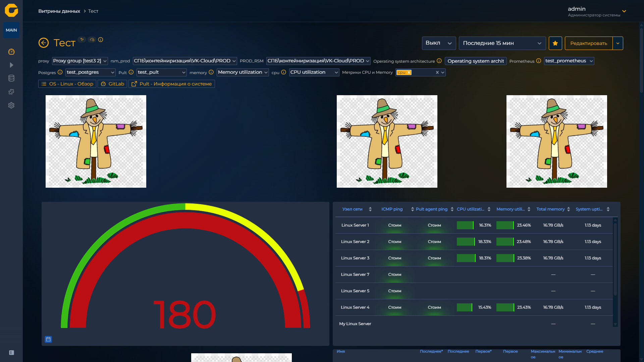The image size is (644, 362).
Task: Sort table by Memory utilization arrows
Action: pyautogui.click(x=529, y=209)
